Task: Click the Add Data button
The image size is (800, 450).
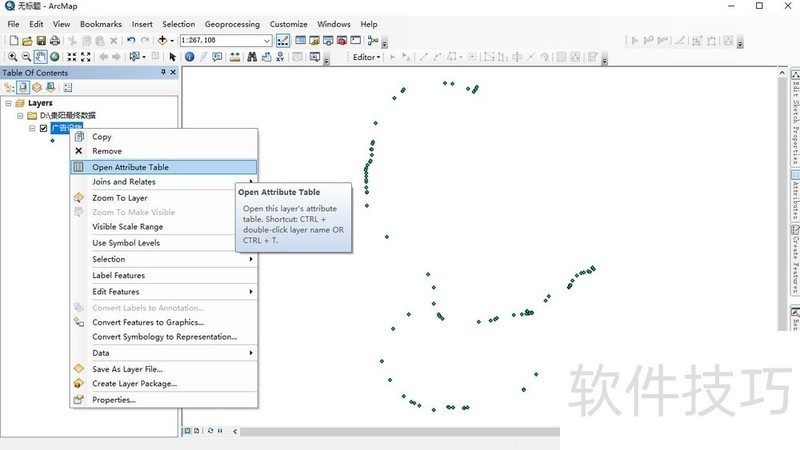Action: pyautogui.click(x=162, y=40)
